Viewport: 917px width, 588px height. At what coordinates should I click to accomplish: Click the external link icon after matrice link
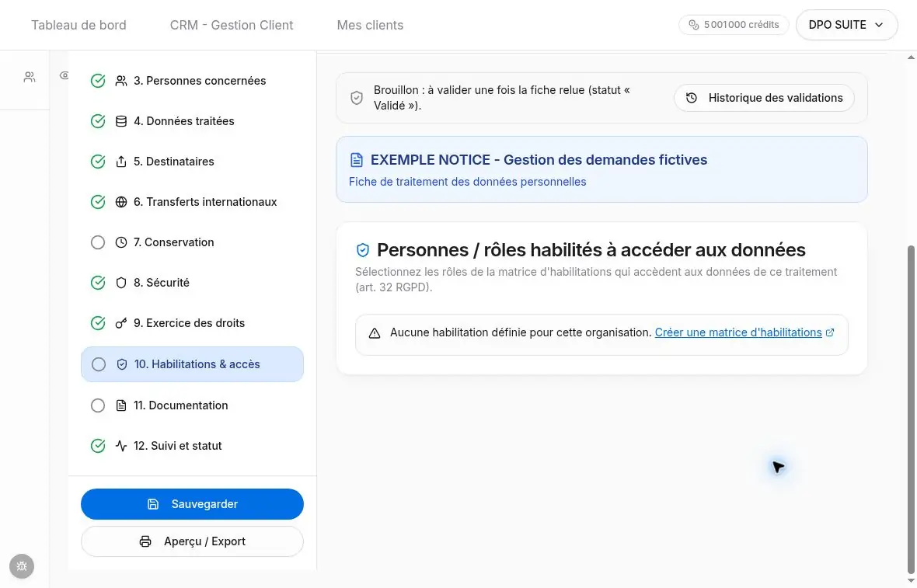(829, 332)
